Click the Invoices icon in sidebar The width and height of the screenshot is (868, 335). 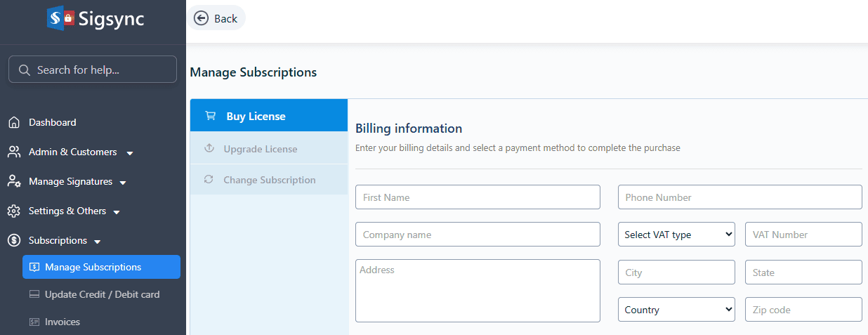point(34,322)
